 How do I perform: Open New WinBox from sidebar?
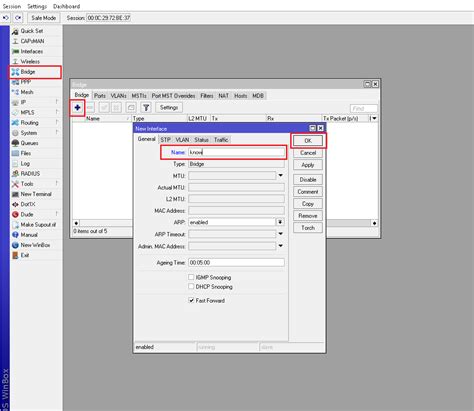(35, 245)
